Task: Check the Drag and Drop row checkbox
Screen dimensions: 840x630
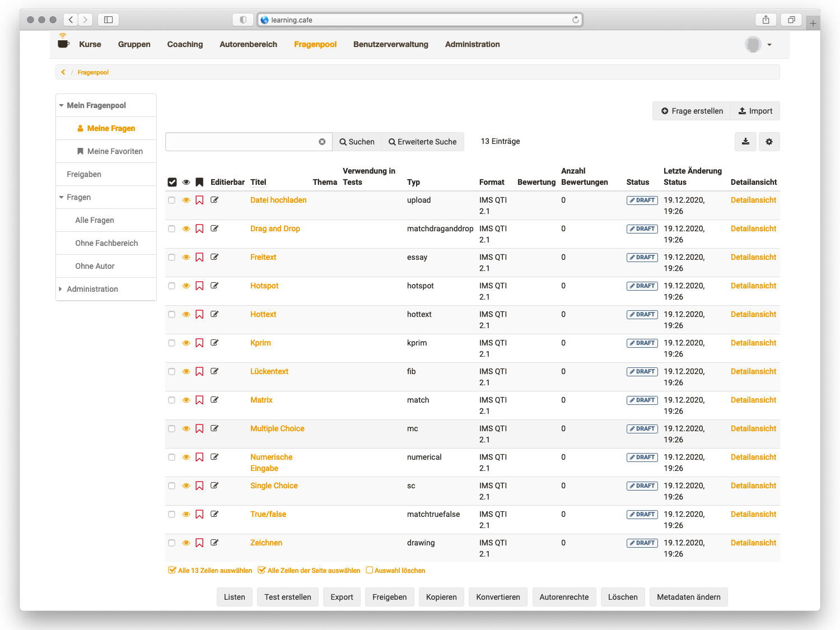Action: [171, 228]
